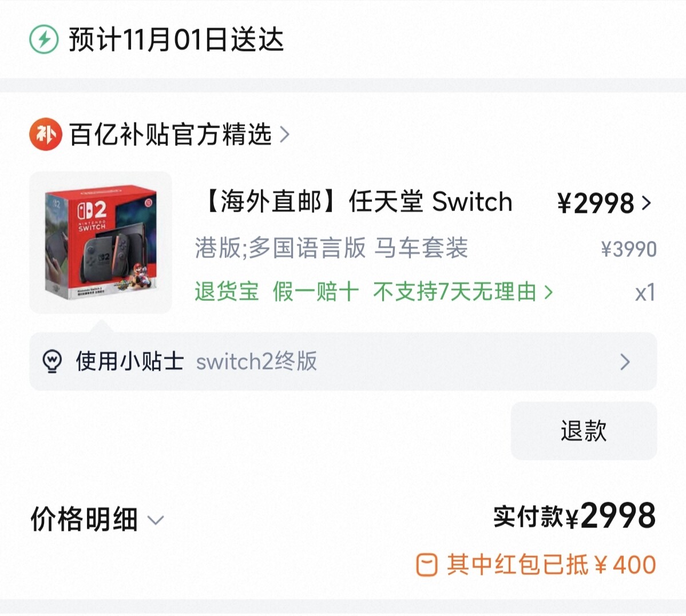
Task: Tap the switch2终版 tip text
Action: (256, 362)
